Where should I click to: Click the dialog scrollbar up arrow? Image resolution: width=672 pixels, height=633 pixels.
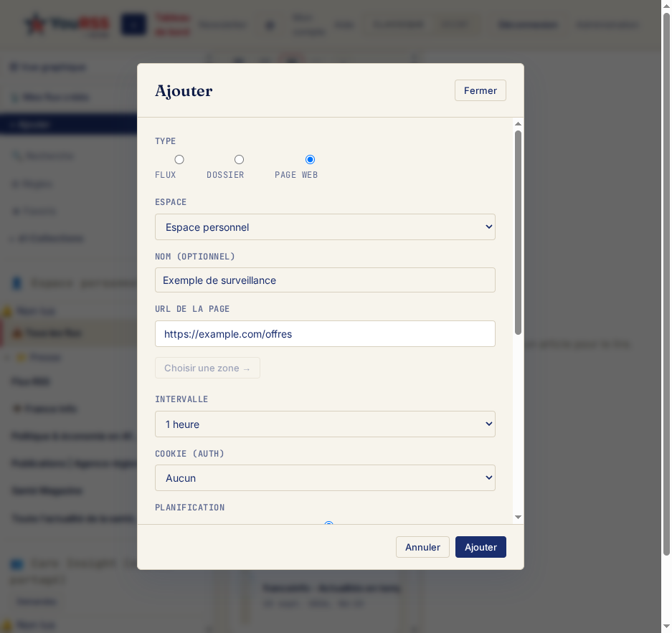click(x=518, y=124)
